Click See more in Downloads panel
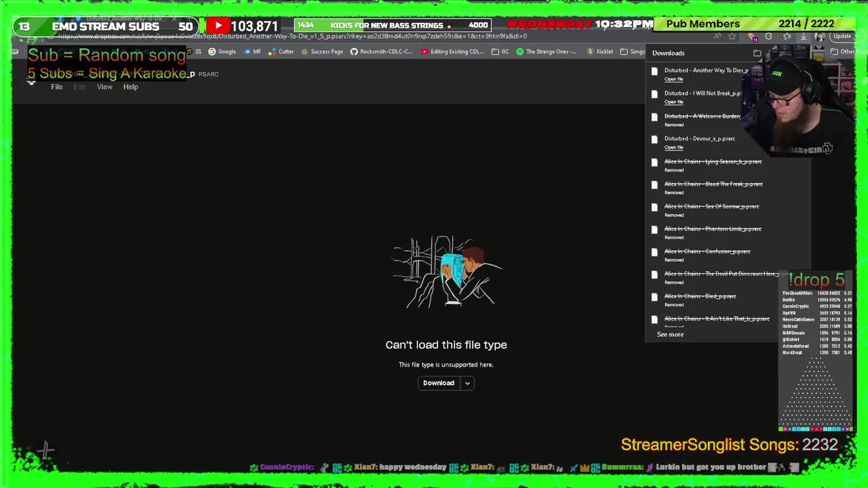 tap(670, 334)
